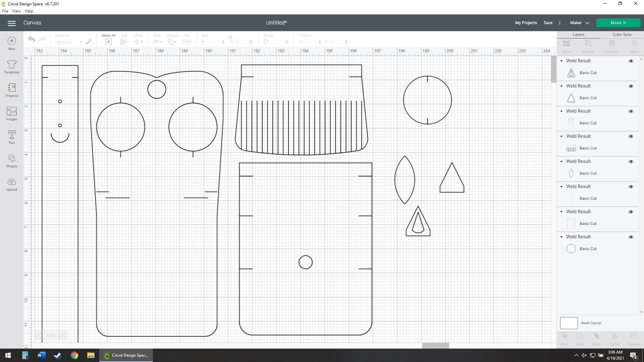Open the Images panel
This screenshot has height=362, width=644.
click(11, 113)
